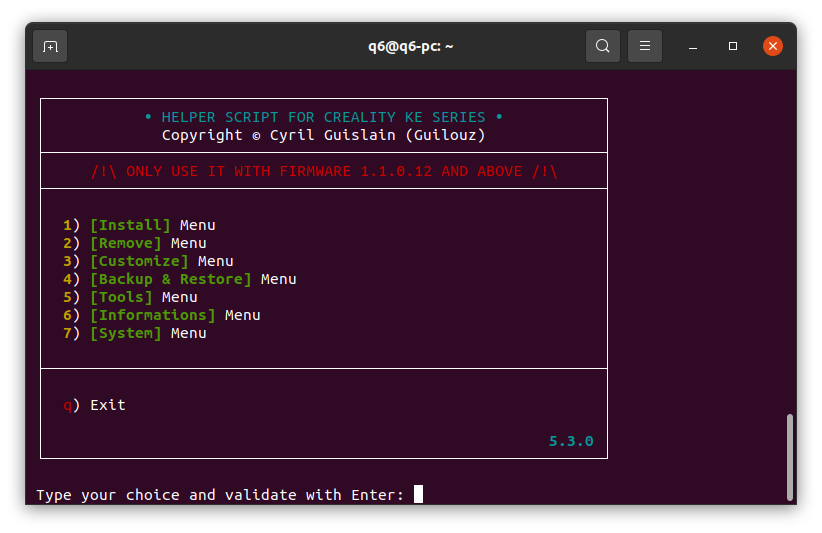Click the [Customize] menu entry
This screenshot has width=822, height=533.
[139, 261]
